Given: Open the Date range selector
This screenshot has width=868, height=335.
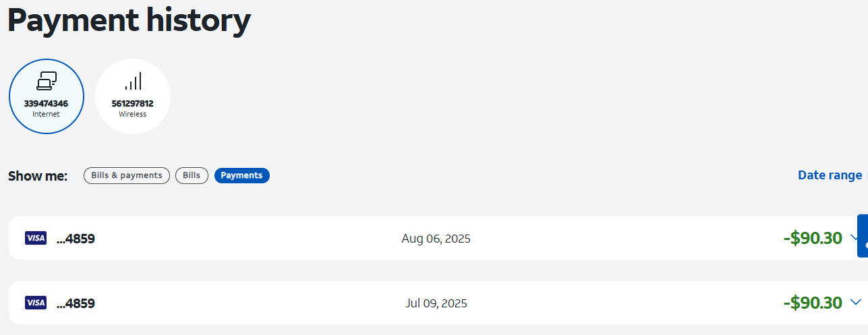Looking at the screenshot, I should tap(830, 175).
